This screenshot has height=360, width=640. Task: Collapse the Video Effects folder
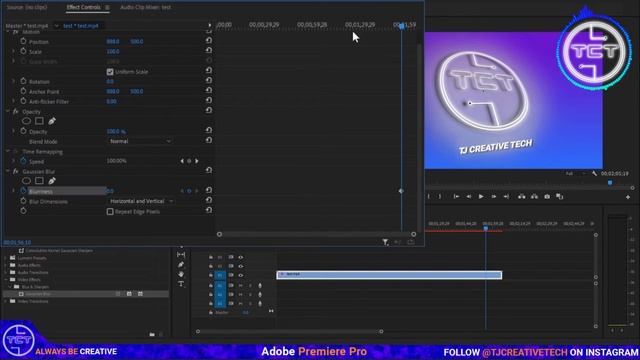tap(6, 280)
